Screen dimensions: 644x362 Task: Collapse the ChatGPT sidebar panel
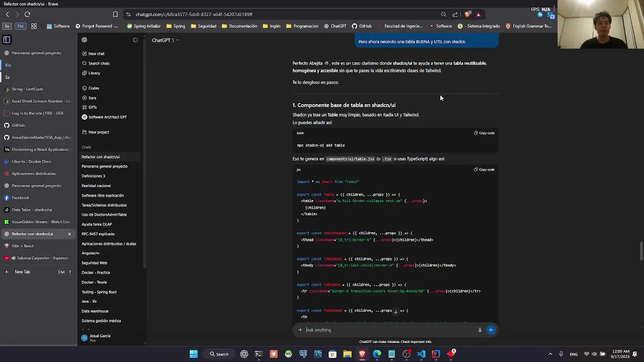135,40
